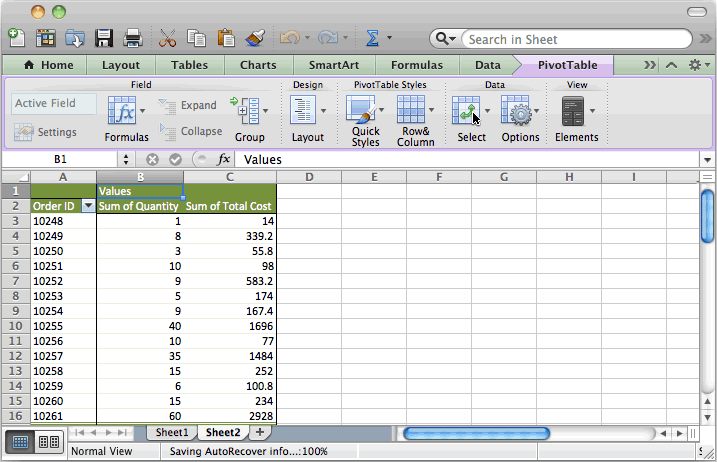717x462 pixels.
Task: Open the AutoSum dropdown arrow
Action: [389, 38]
